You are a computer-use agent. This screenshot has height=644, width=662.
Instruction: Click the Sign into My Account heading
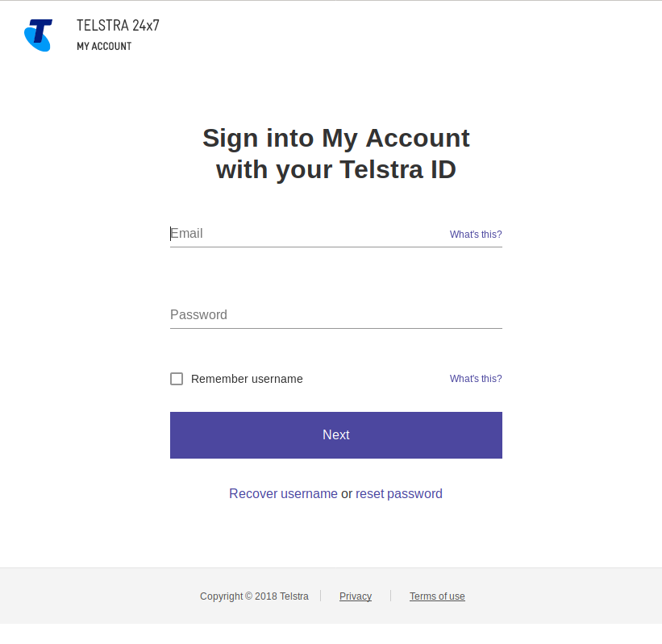335,153
